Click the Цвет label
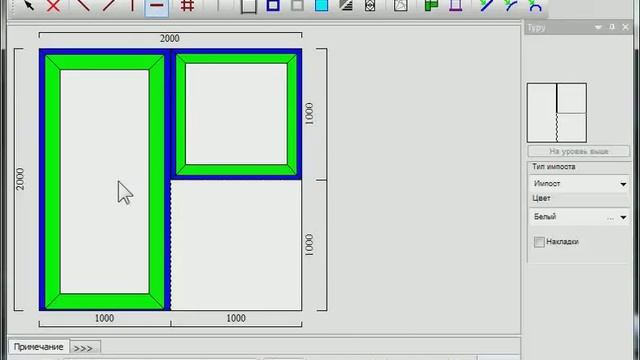 (x=541, y=198)
